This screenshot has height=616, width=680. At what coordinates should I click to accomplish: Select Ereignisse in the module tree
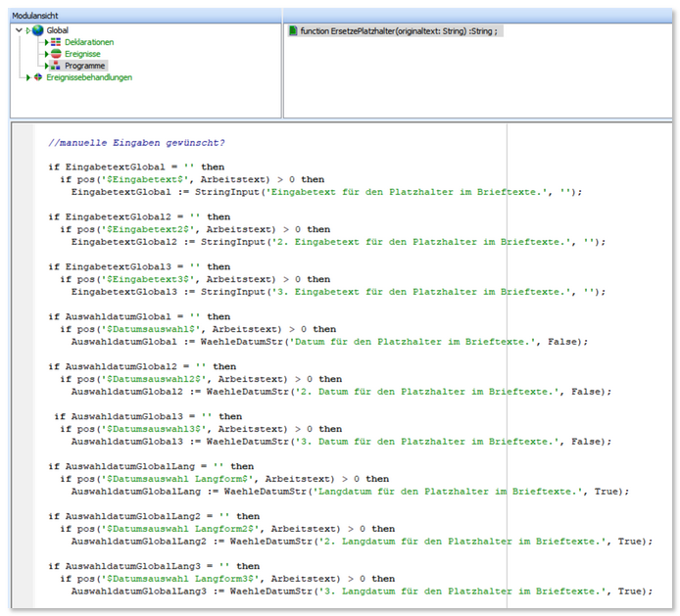coord(82,54)
